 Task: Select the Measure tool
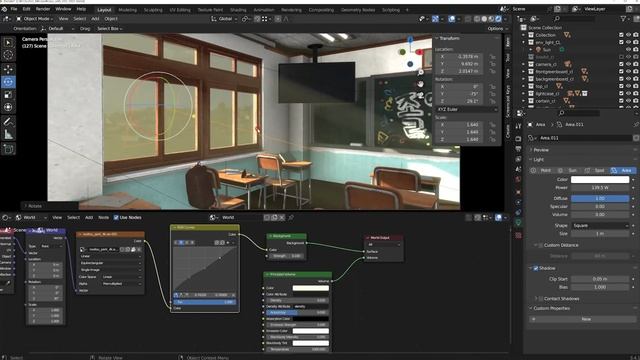point(8,134)
